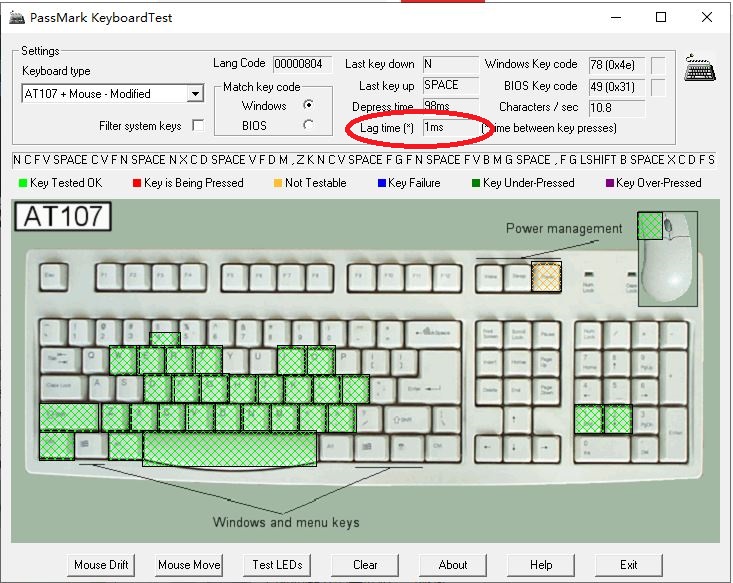Click the Print Screen key on the keyboard image
This screenshot has height=583, width=733.
(489, 334)
